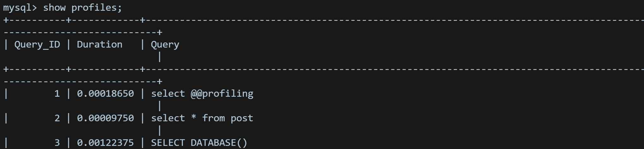Click duration 0.00009750
This screenshot has width=644, height=149.
(105, 118)
